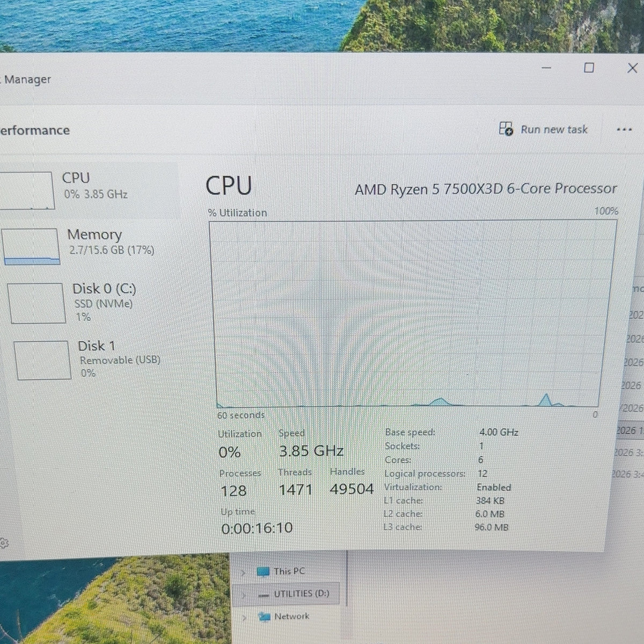Click the Run new task label
The height and width of the screenshot is (644, 644).
click(554, 129)
